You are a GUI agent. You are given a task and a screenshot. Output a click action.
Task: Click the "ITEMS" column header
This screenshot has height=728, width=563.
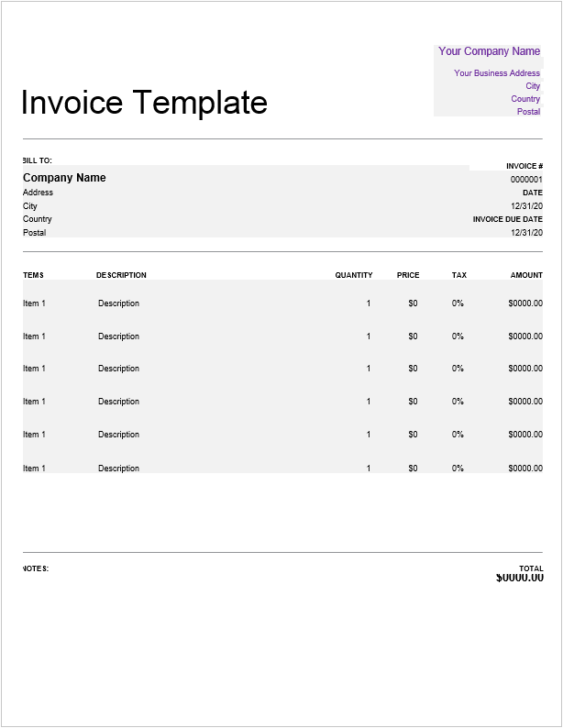tap(33, 275)
